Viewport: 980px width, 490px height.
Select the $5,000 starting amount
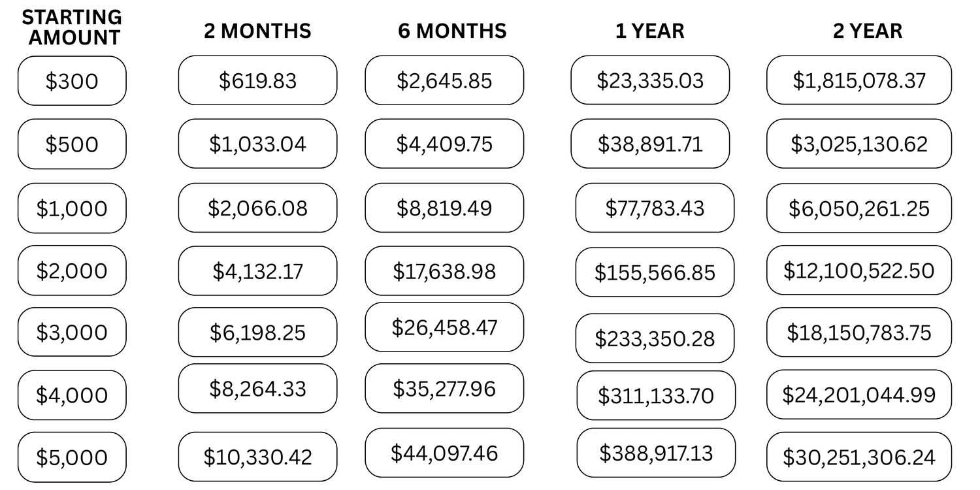pyautogui.click(x=72, y=457)
